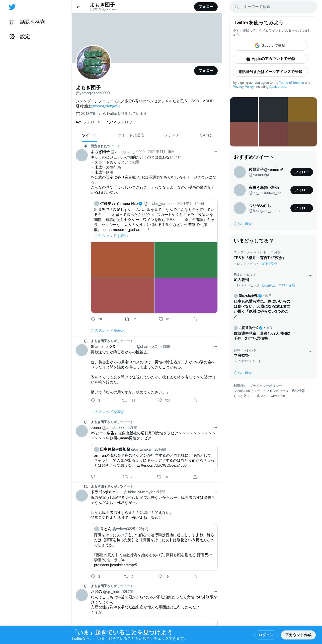Switch to メディア tab
This screenshot has width=322, height=644.
tap(172, 135)
